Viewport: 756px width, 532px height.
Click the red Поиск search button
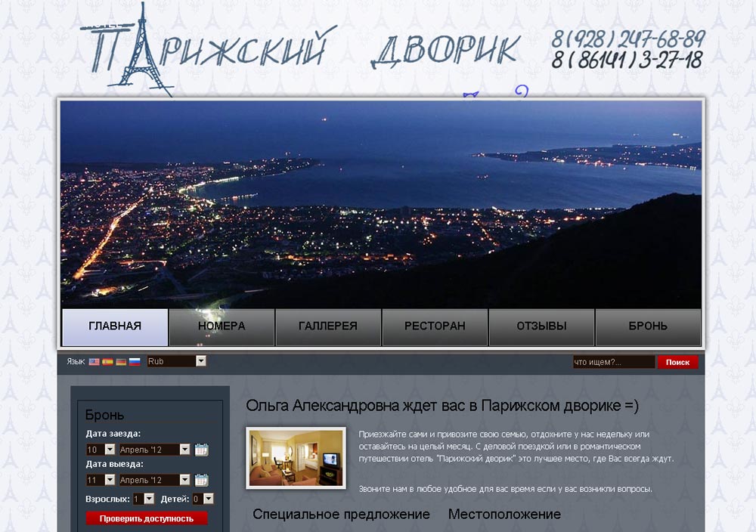(677, 362)
